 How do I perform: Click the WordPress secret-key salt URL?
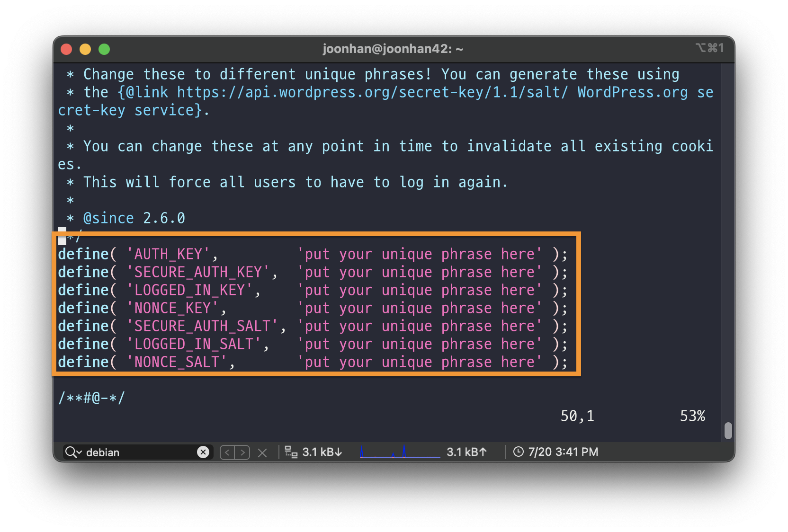pyautogui.click(x=372, y=92)
